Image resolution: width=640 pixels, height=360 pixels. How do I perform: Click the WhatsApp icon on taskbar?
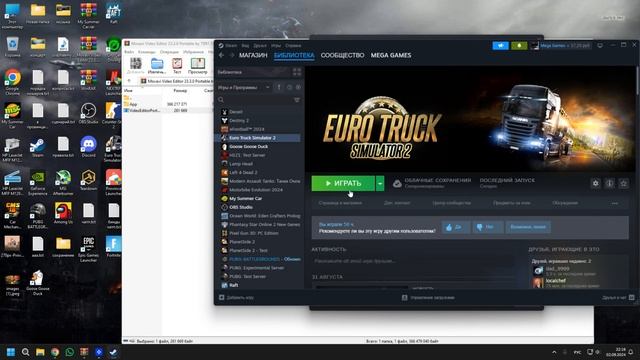[69, 352]
